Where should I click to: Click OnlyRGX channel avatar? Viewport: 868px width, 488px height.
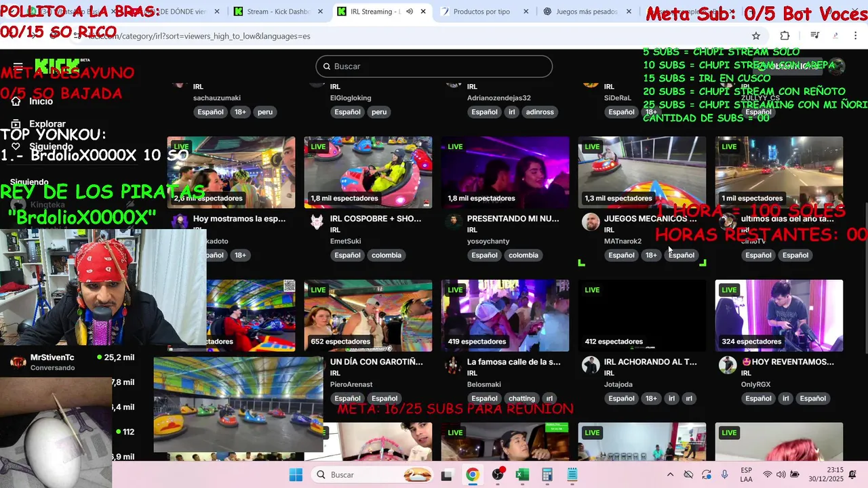pos(728,365)
